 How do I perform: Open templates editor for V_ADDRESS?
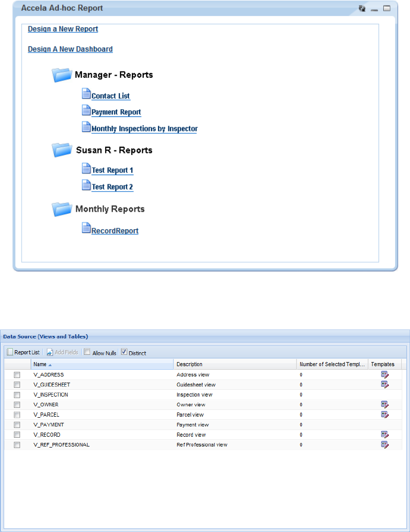click(385, 374)
